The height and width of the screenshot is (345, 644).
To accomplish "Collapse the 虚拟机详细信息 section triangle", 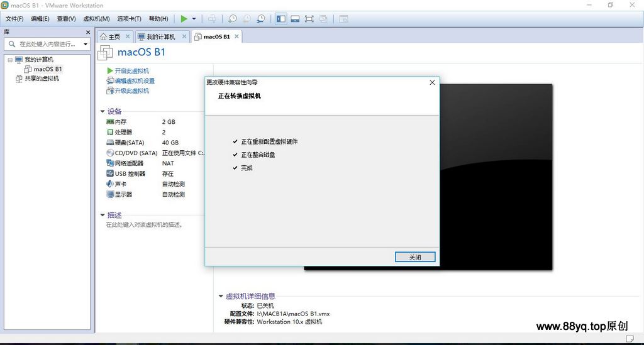I will coord(221,296).
